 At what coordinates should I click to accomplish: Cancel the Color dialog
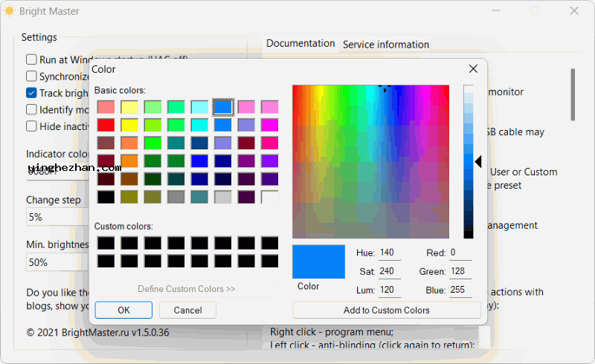(x=187, y=311)
